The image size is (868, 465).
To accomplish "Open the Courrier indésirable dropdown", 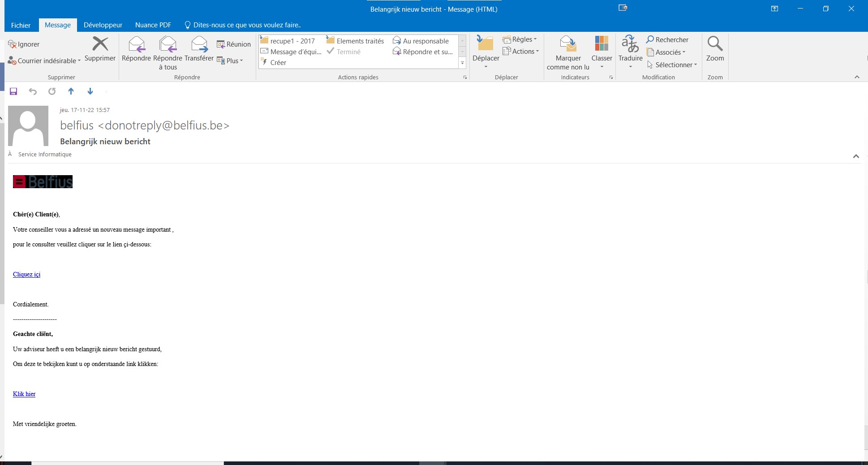I will 45,61.
